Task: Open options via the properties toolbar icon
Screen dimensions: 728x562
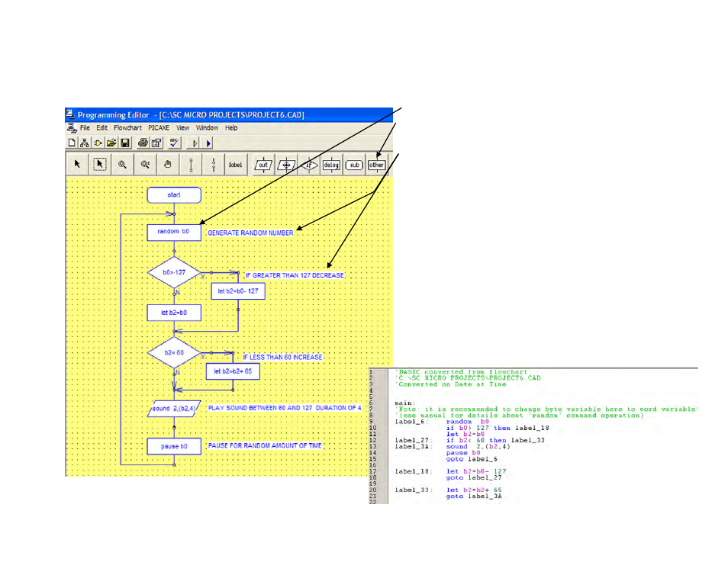Action: pos(156,143)
